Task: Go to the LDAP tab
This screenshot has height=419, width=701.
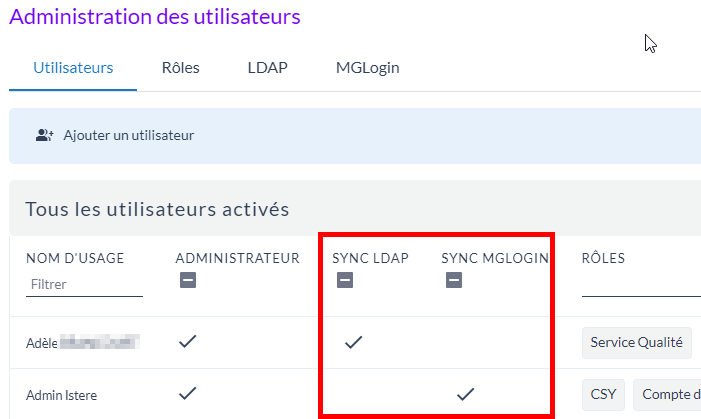Action: click(x=267, y=68)
